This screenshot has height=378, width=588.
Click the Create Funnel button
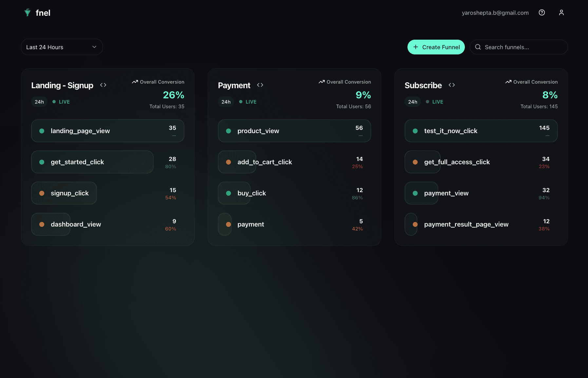click(436, 47)
